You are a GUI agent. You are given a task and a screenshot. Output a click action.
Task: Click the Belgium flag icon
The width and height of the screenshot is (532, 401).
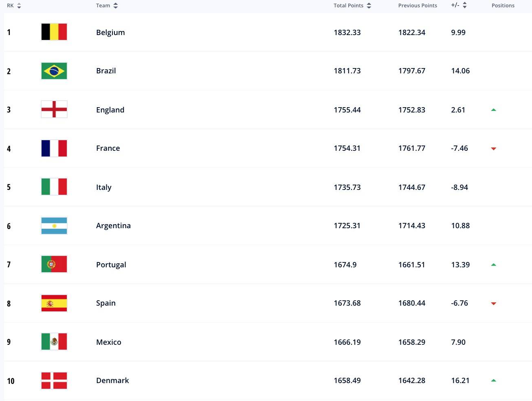tap(54, 31)
